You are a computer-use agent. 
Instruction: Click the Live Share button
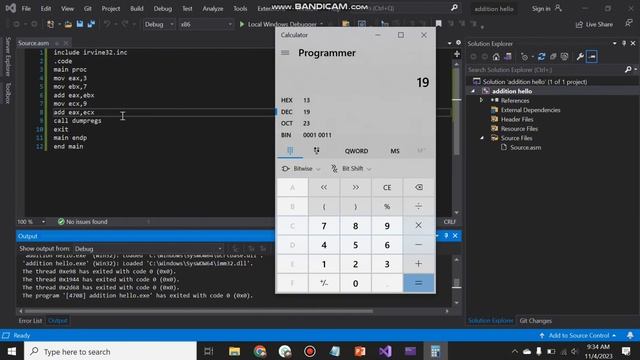(x=594, y=24)
